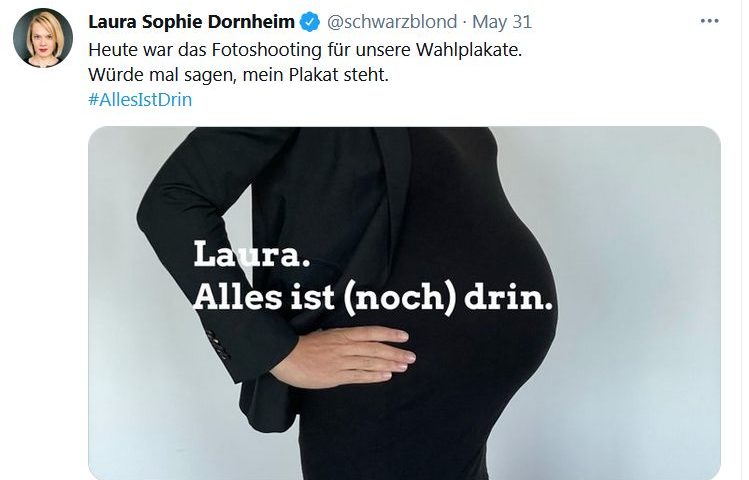Image resolution: width=749 pixels, height=480 pixels.
Task: Open the @schwarzblond handle link
Action: [x=392, y=22]
